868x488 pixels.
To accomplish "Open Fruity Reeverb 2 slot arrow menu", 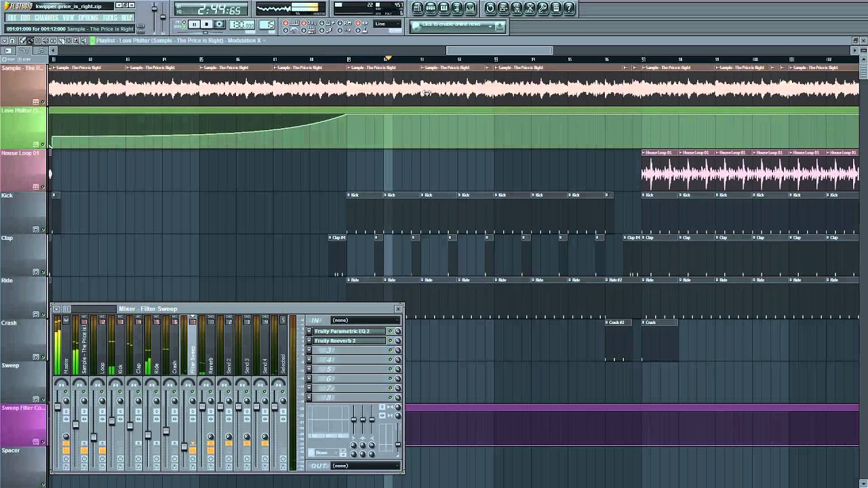I will (309, 340).
